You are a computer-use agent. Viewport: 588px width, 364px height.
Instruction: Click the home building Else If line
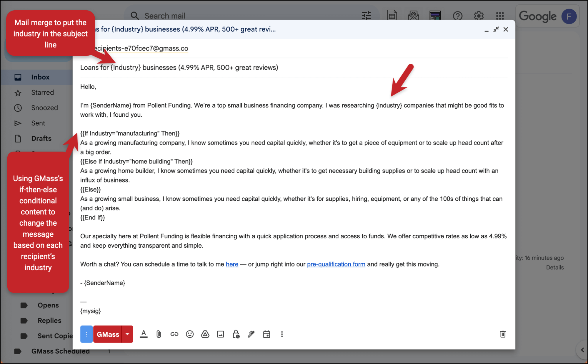coord(136,161)
